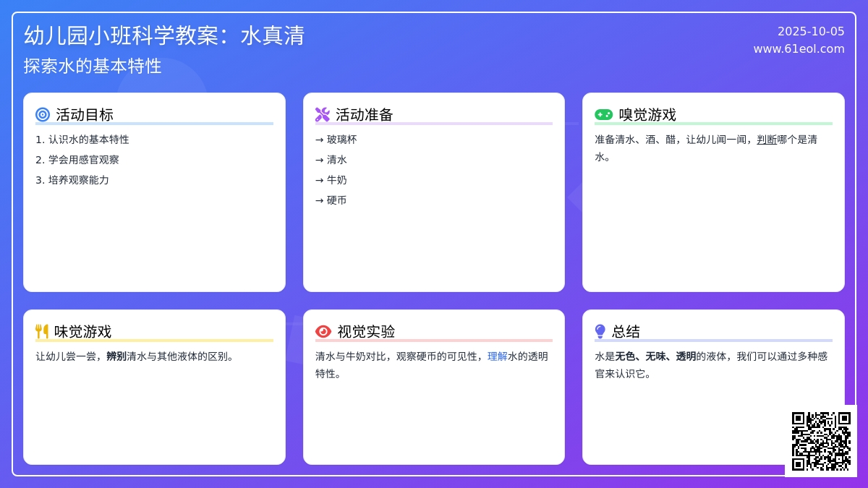The width and height of the screenshot is (868, 488).
Task: Open the www.61eol.com website link
Action: pyautogui.click(x=799, y=49)
